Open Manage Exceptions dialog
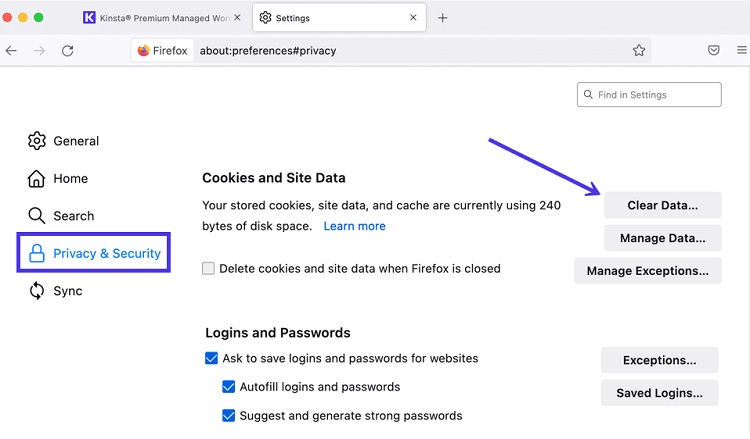Screen dimensions: 750x439 pos(648,271)
